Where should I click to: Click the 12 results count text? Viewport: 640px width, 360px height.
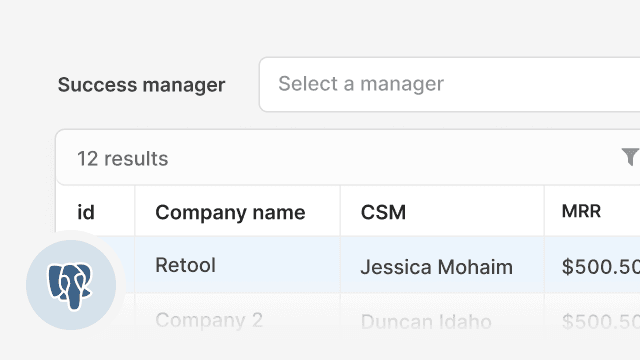122,158
